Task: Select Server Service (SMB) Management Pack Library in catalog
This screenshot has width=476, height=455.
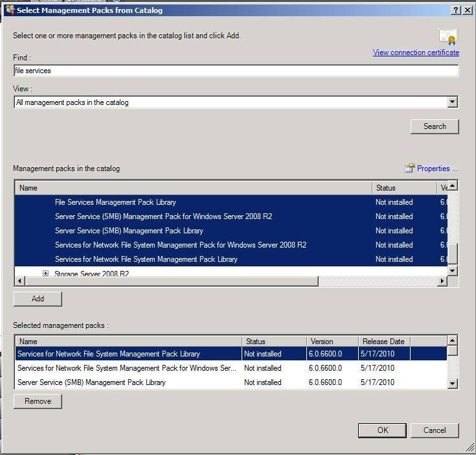Action: pyautogui.click(x=231, y=231)
